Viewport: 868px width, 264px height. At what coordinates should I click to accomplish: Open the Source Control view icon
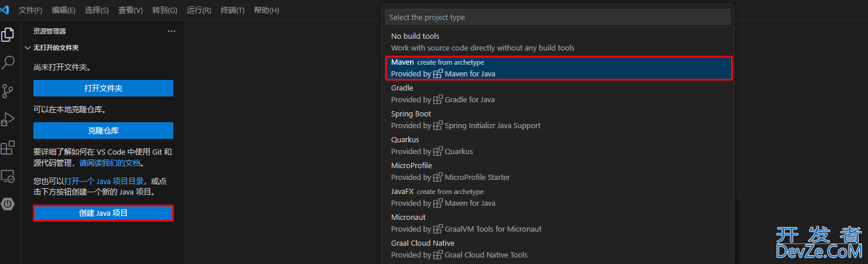pyautogui.click(x=8, y=91)
